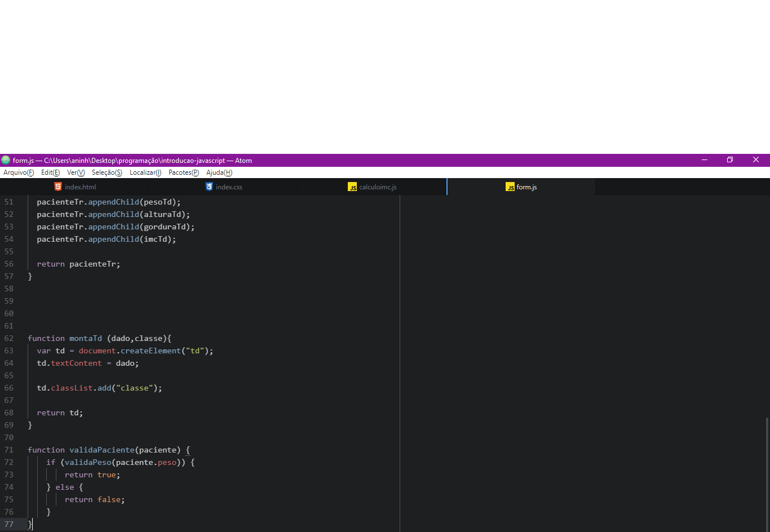Viewport: 770px width, 532px height.
Task: Click on 'classList' in line 66
Action: pyautogui.click(x=72, y=388)
